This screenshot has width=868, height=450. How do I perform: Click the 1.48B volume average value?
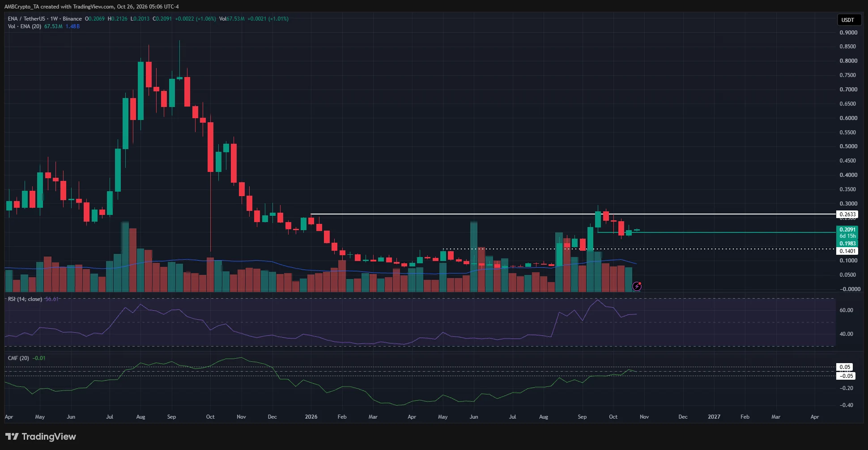(72, 26)
